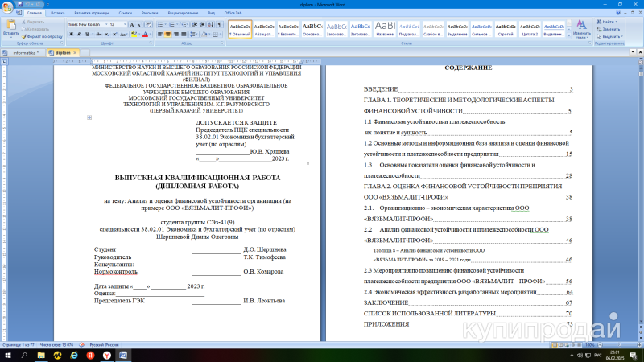Toggle italic formatting (К)
This screenshot has width=644, height=362.
pyautogui.click(x=78, y=35)
